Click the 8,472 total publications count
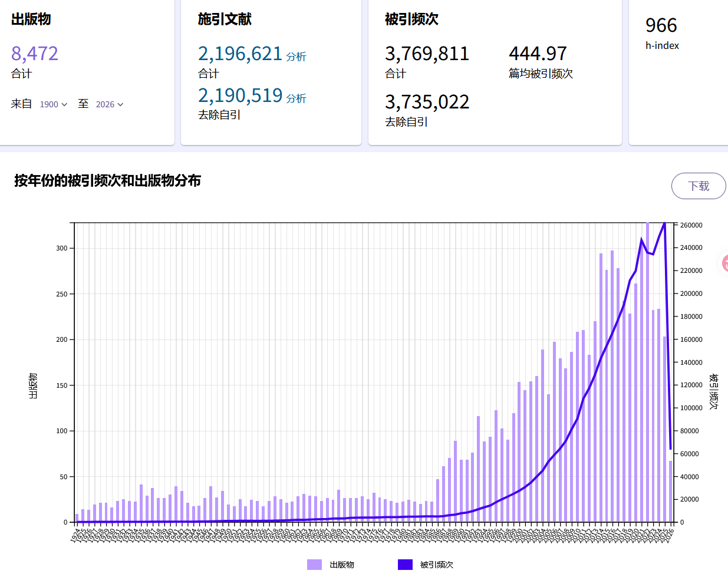728x577 pixels. tap(35, 54)
